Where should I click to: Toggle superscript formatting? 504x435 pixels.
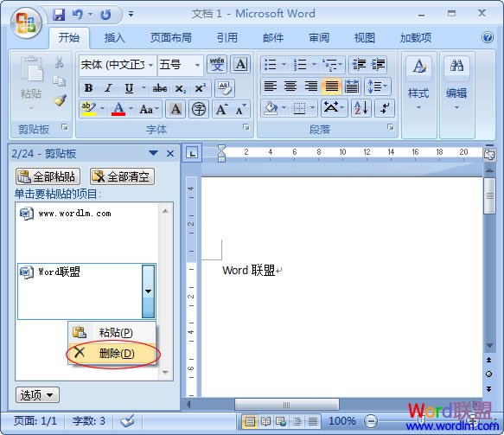[x=200, y=88]
